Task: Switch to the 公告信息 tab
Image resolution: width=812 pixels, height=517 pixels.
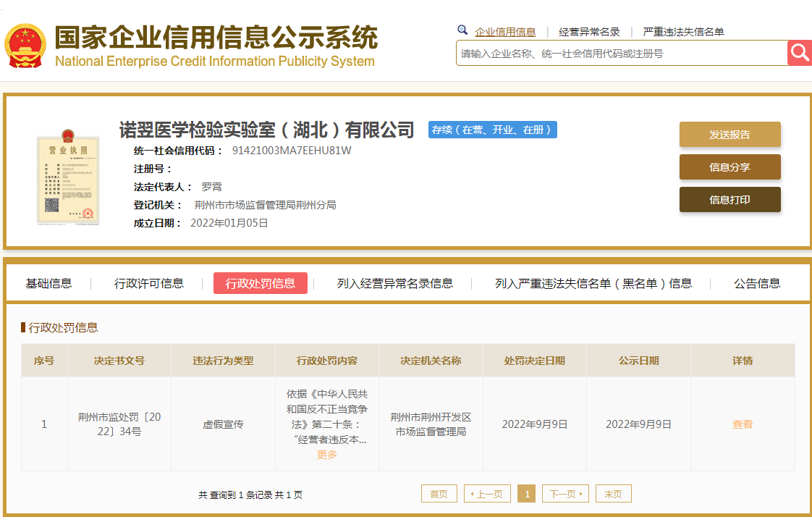Action: (x=757, y=283)
